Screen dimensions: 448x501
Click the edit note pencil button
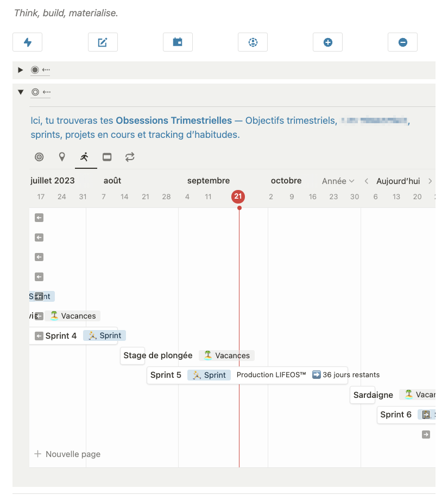click(103, 42)
